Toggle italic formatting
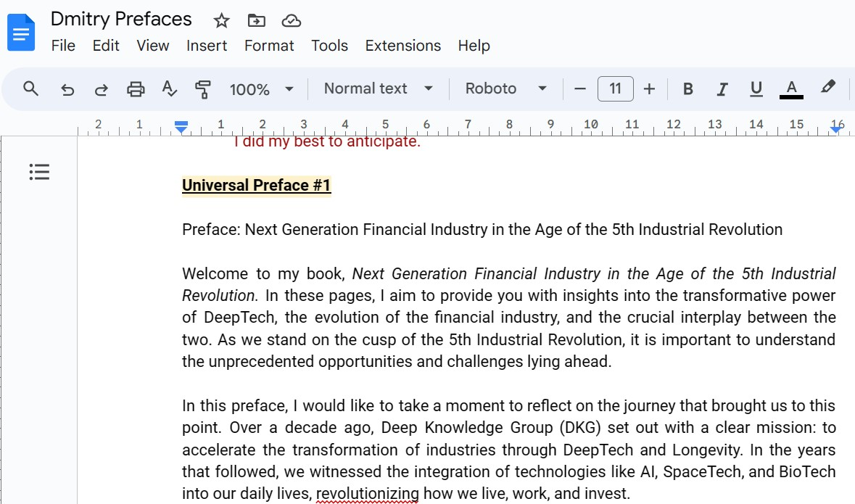The image size is (855, 504). [x=722, y=89]
